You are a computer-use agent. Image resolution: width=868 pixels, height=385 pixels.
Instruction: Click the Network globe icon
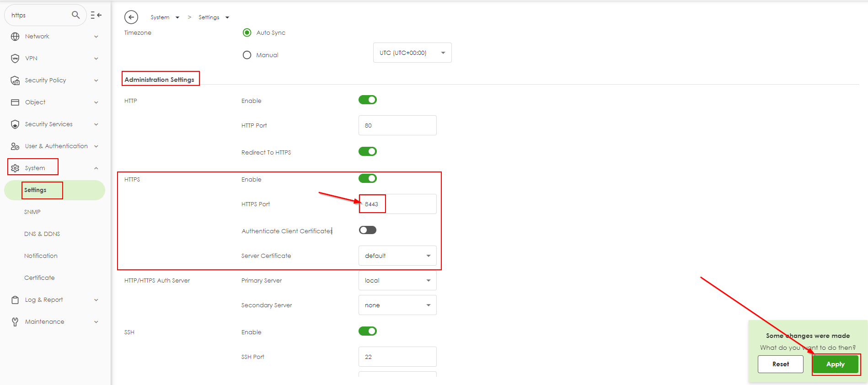[15, 37]
